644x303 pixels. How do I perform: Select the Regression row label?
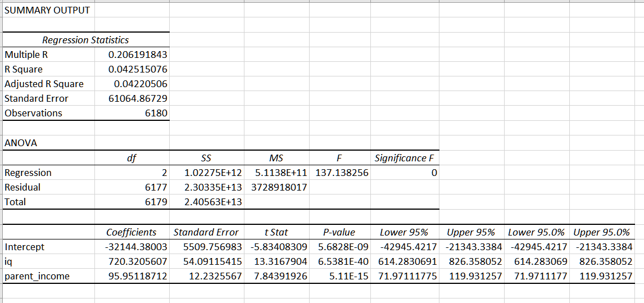tap(49, 173)
